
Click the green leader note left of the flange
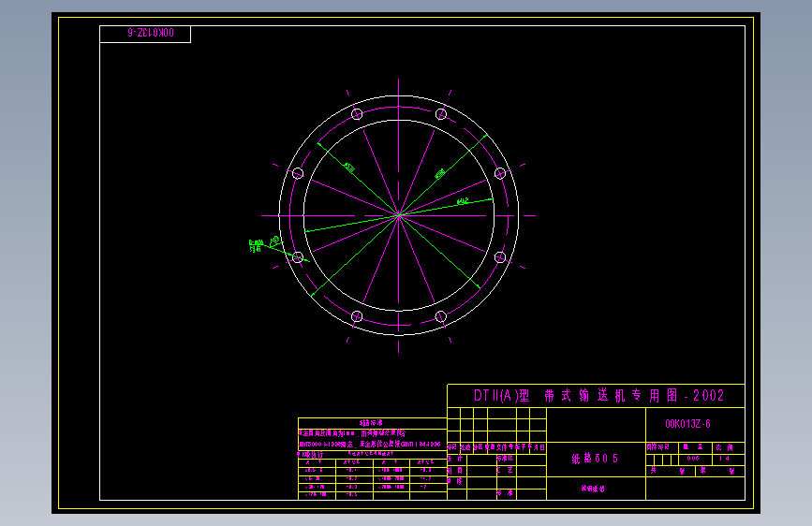[x=257, y=245]
